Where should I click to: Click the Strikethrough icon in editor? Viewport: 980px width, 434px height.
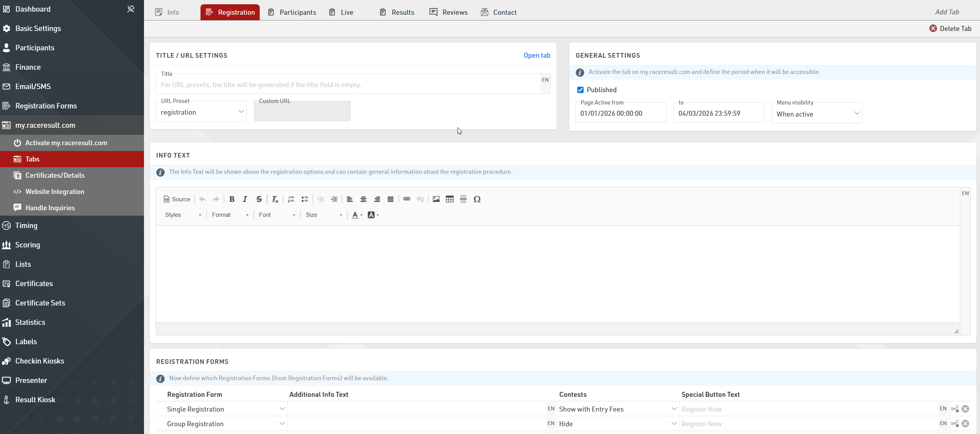pyautogui.click(x=259, y=199)
